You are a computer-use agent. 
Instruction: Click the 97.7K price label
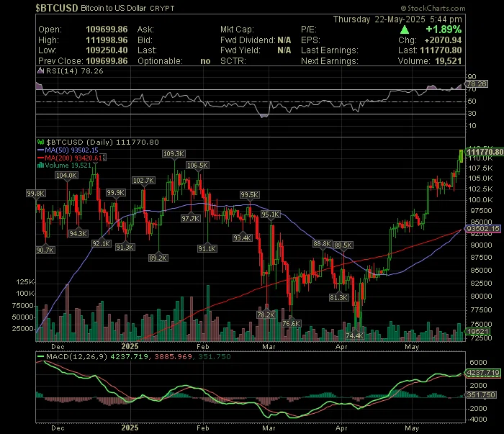[191, 219]
